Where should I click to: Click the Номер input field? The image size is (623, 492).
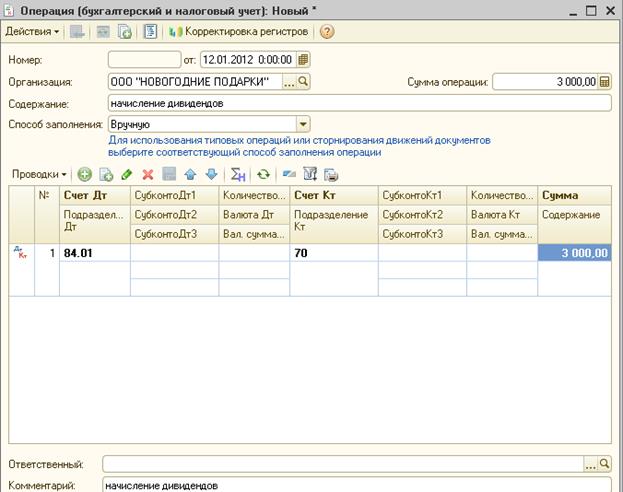(x=144, y=60)
